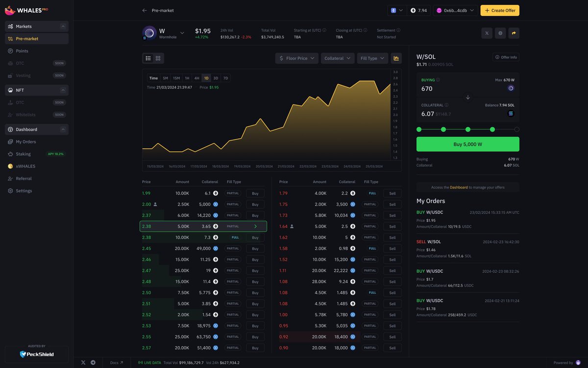Click Buy on the 2.45 price row
This screenshot has height=368, width=588.
click(255, 249)
